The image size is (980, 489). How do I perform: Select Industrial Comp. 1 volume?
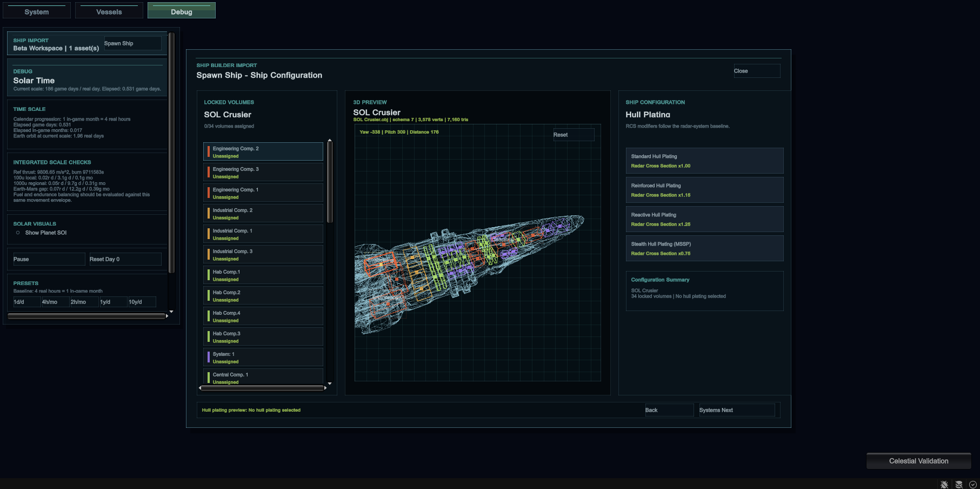263,234
